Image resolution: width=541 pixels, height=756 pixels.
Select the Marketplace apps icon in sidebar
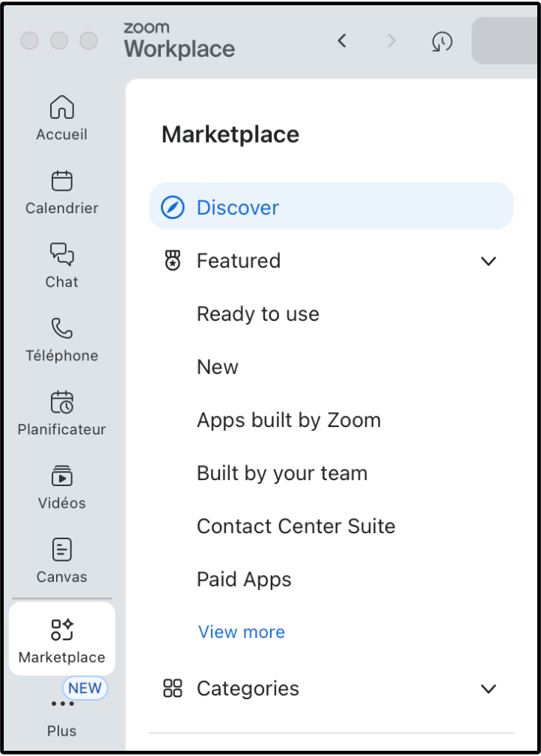(62, 630)
